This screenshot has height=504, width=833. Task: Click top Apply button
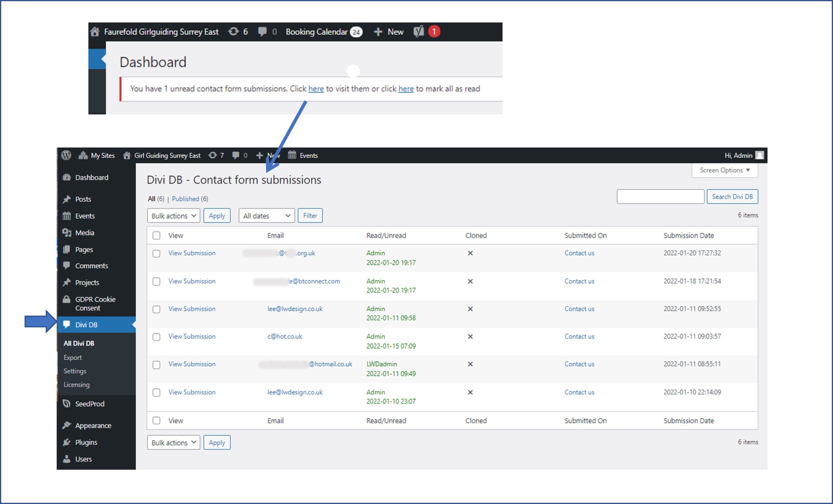[217, 216]
